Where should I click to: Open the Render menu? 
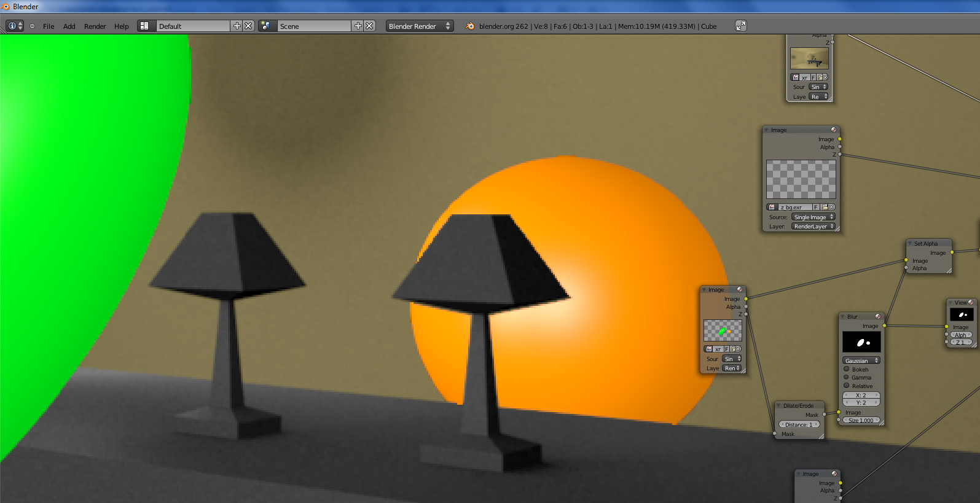[95, 26]
